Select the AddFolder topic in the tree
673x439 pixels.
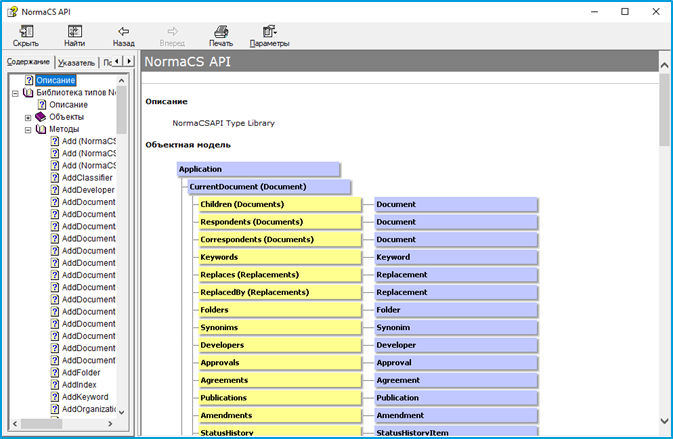[82, 373]
